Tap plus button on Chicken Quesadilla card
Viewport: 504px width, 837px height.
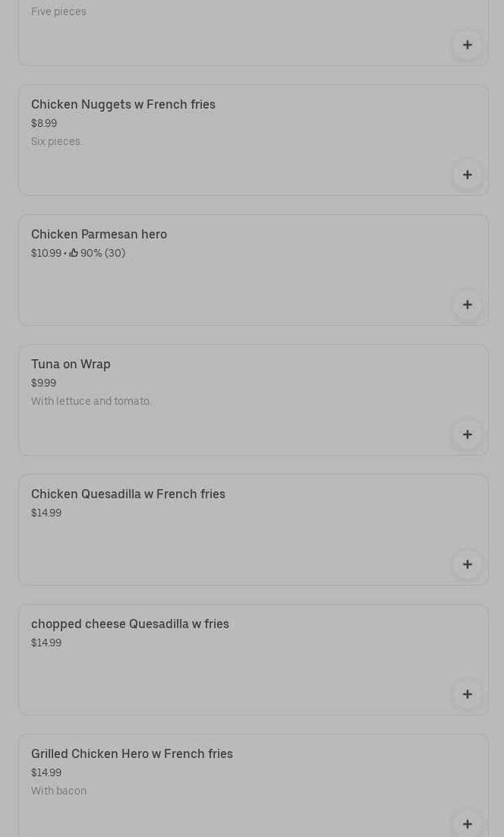(x=467, y=564)
